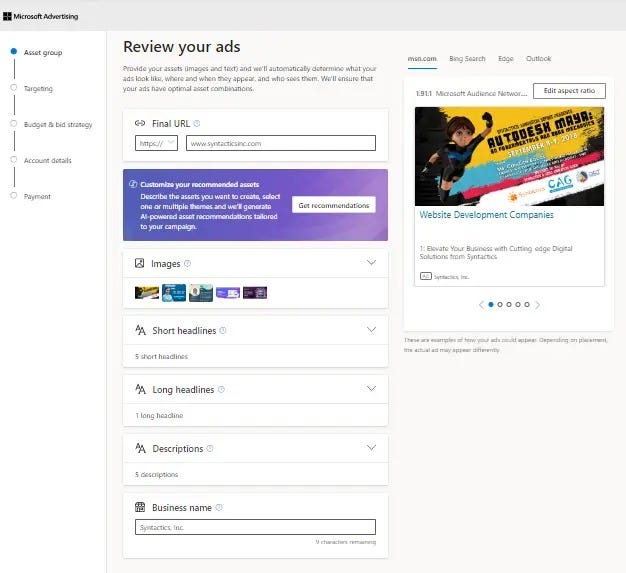
Task: Select the fifth preview carousel dot
Action: pyautogui.click(x=527, y=304)
